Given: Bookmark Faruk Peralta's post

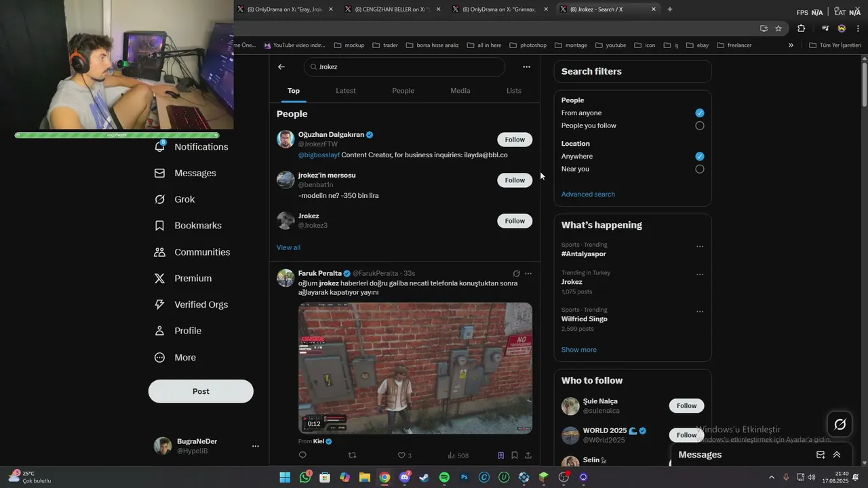Looking at the screenshot, I should tap(515, 455).
